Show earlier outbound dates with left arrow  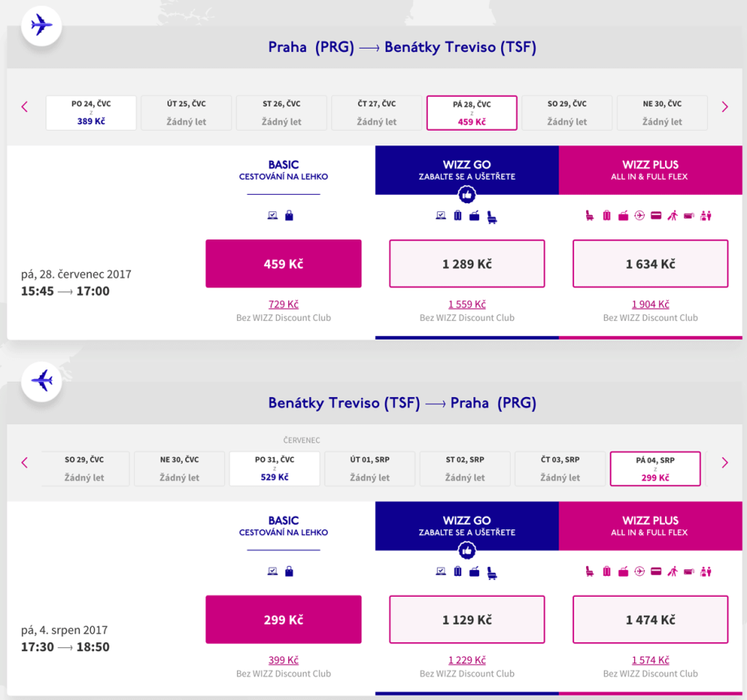click(x=24, y=106)
